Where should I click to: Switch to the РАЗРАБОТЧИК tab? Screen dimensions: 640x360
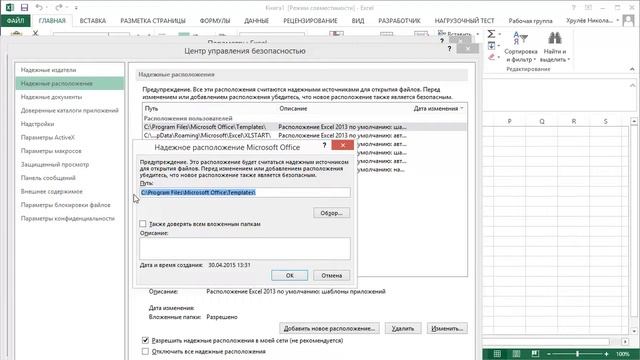point(399,21)
